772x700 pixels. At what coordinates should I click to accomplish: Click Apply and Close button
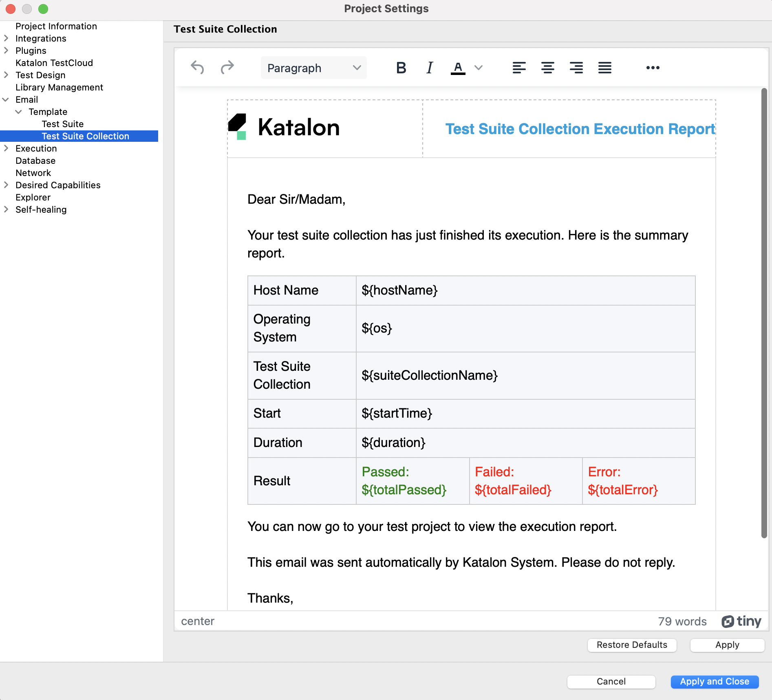(x=715, y=681)
